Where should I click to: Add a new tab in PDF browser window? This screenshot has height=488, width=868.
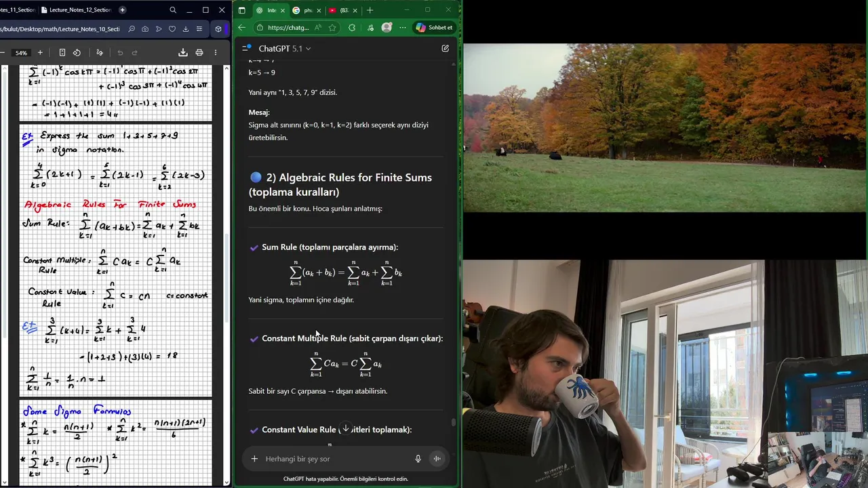coord(123,10)
